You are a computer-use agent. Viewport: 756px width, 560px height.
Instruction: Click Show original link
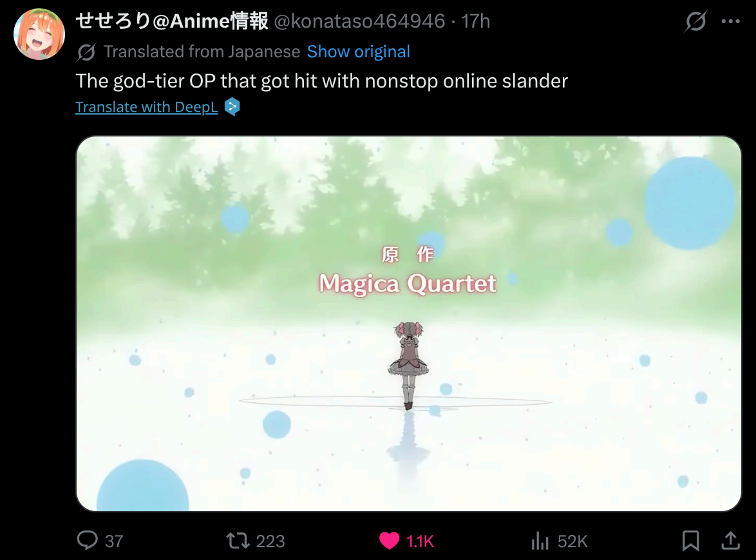(358, 51)
